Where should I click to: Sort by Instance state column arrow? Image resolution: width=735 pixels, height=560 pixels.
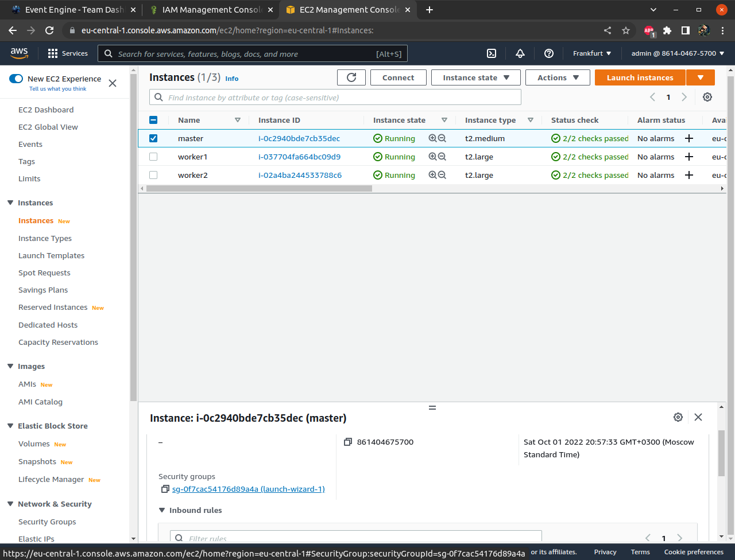coord(444,120)
